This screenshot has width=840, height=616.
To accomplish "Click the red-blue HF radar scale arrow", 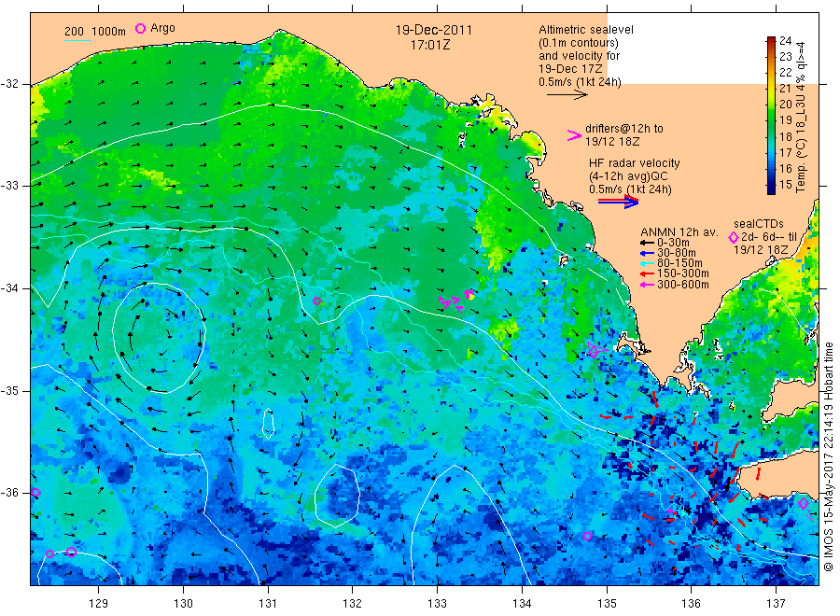I will pyautogui.click(x=618, y=202).
